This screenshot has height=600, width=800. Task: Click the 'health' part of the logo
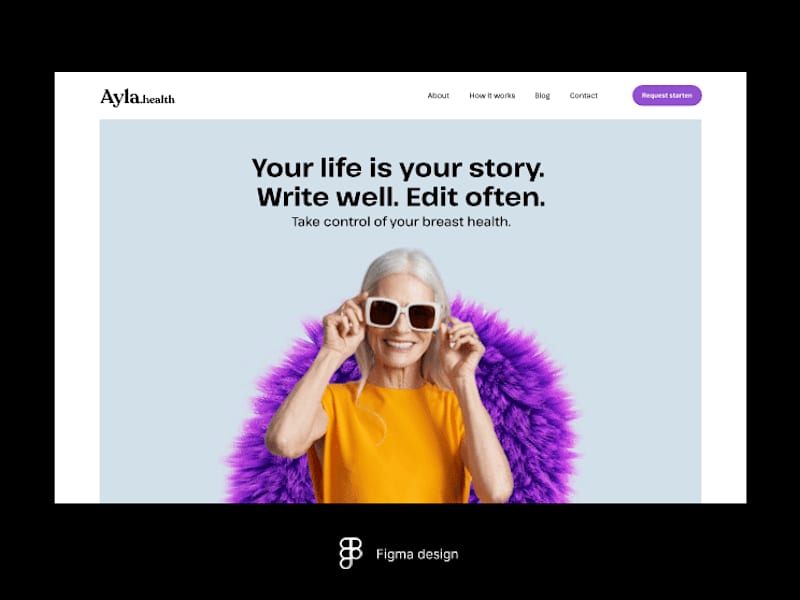[159, 99]
